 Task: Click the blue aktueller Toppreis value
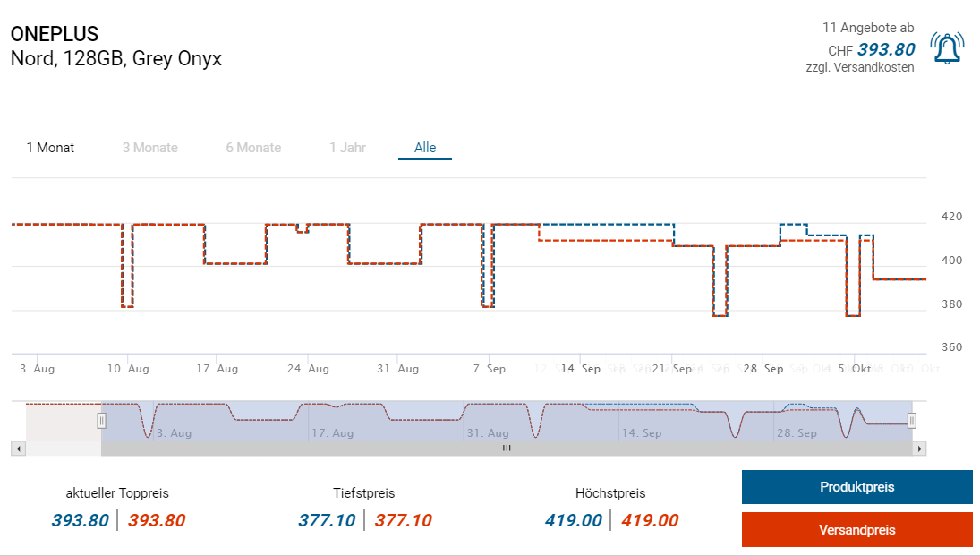tap(80, 520)
